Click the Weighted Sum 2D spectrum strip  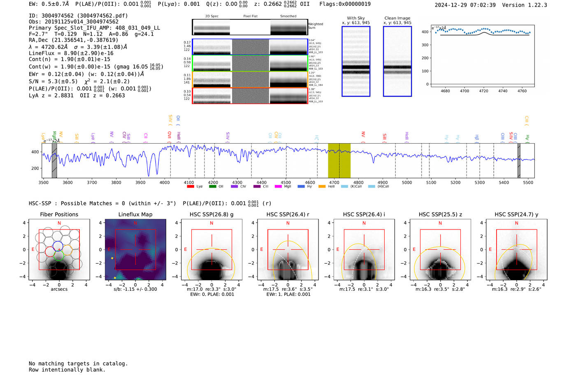coord(250,27)
